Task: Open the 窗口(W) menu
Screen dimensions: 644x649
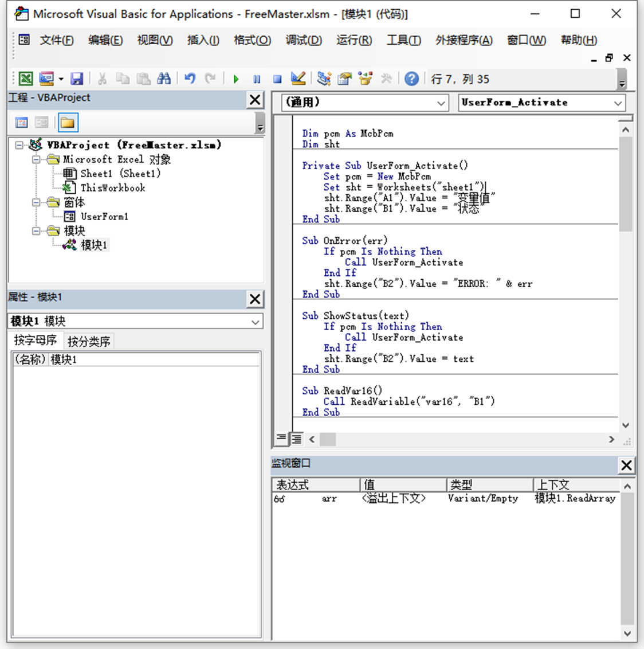Action: click(x=527, y=40)
